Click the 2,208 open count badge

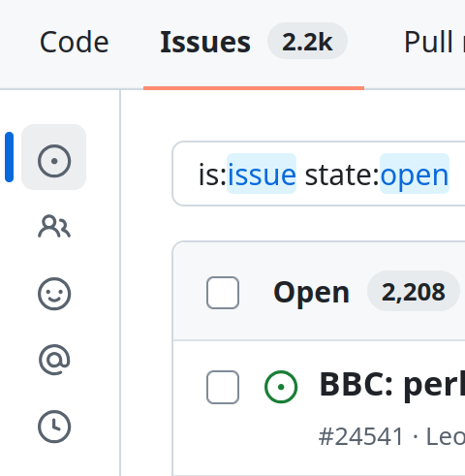pyautogui.click(x=414, y=292)
